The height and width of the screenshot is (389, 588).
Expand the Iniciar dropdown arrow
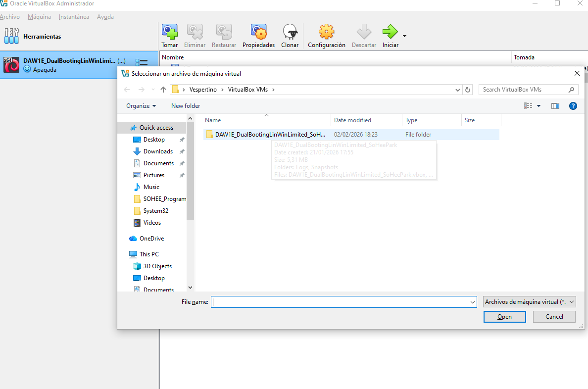tap(404, 36)
